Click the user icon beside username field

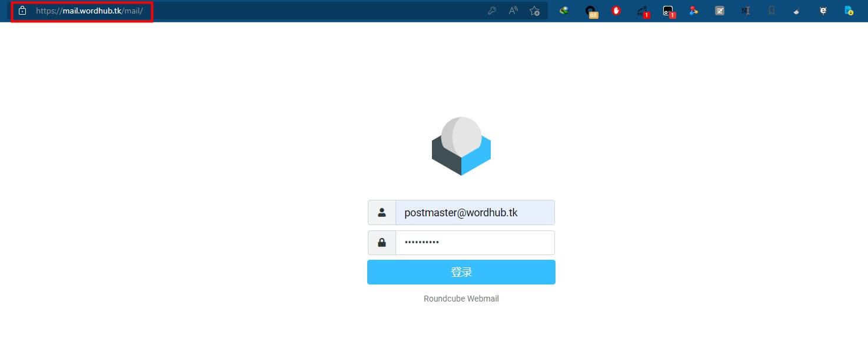(382, 212)
